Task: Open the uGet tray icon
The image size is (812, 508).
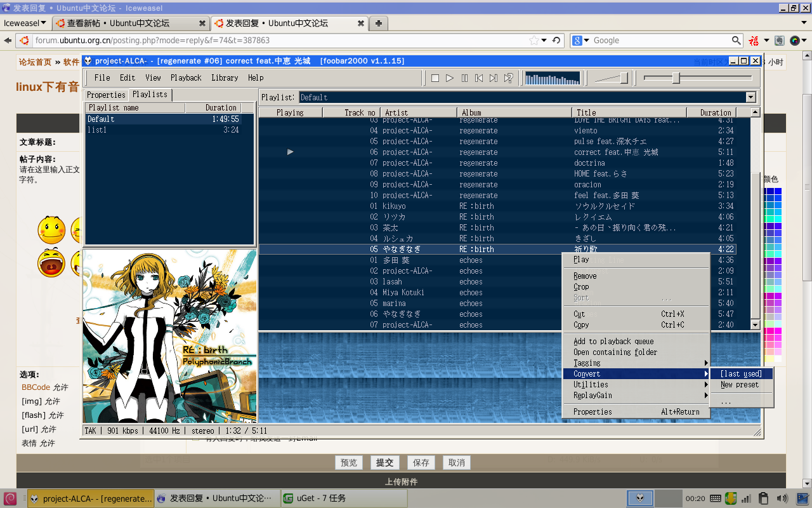Action: tap(731, 498)
